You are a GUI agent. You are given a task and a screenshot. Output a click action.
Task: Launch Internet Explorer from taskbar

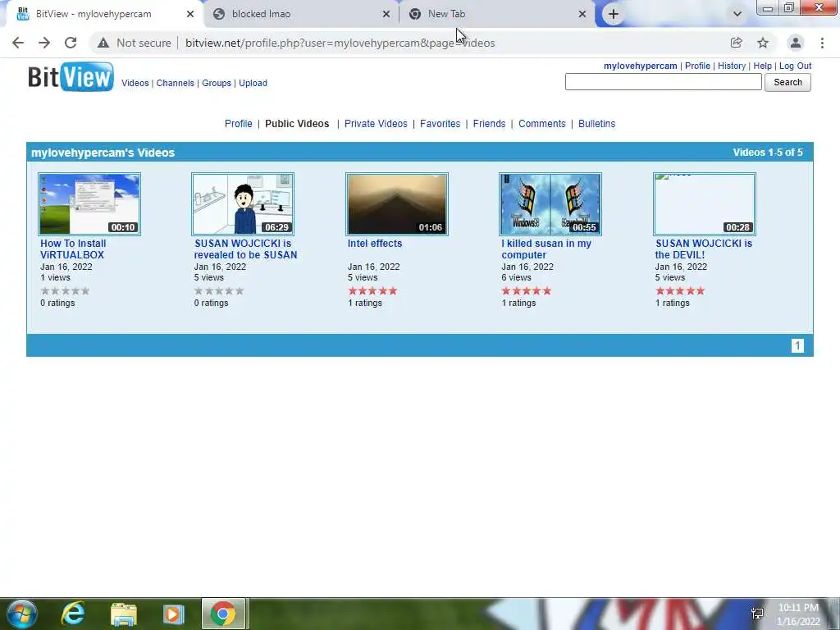point(73,614)
